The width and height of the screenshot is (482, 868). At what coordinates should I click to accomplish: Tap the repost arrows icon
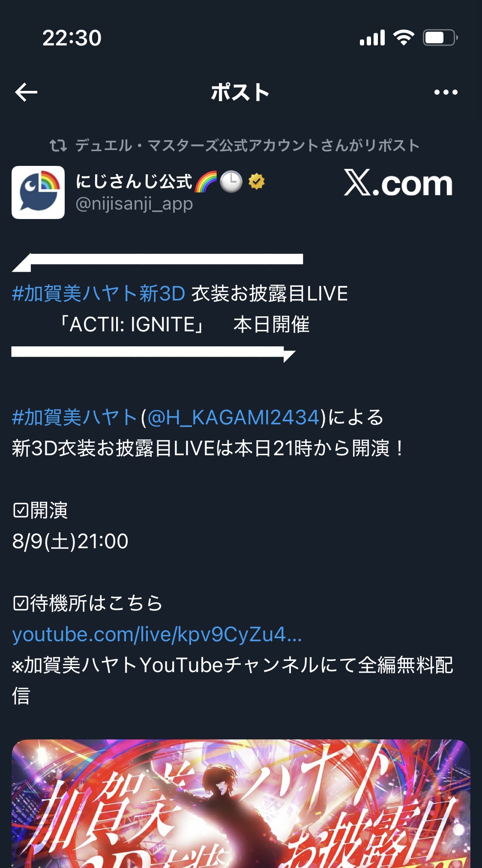click(58, 146)
